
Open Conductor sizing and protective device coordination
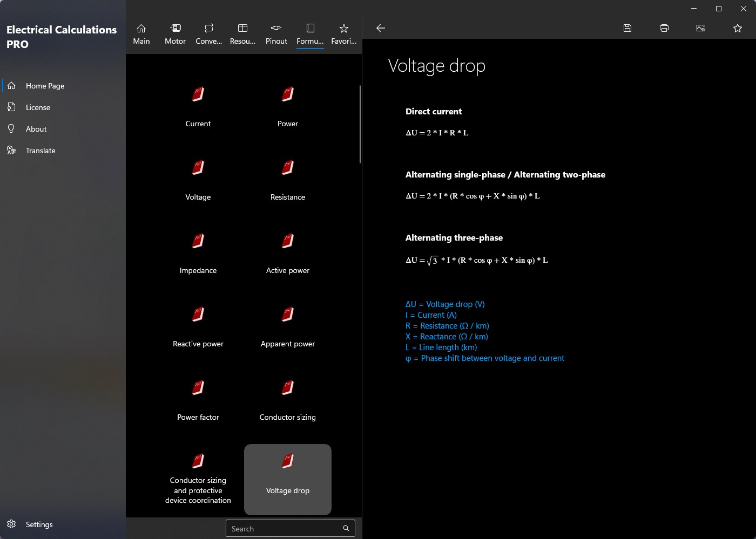[x=198, y=480]
